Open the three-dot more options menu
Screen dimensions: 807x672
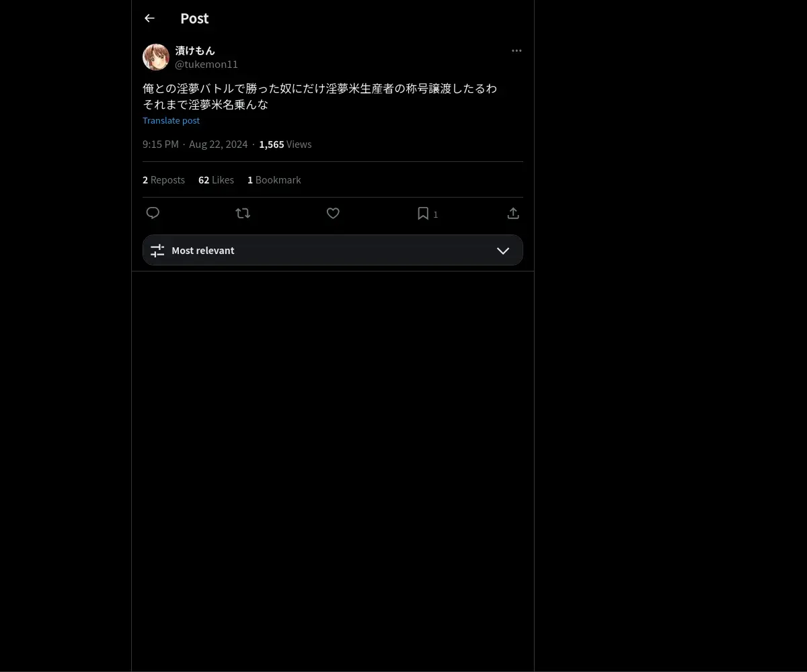(x=516, y=50)
